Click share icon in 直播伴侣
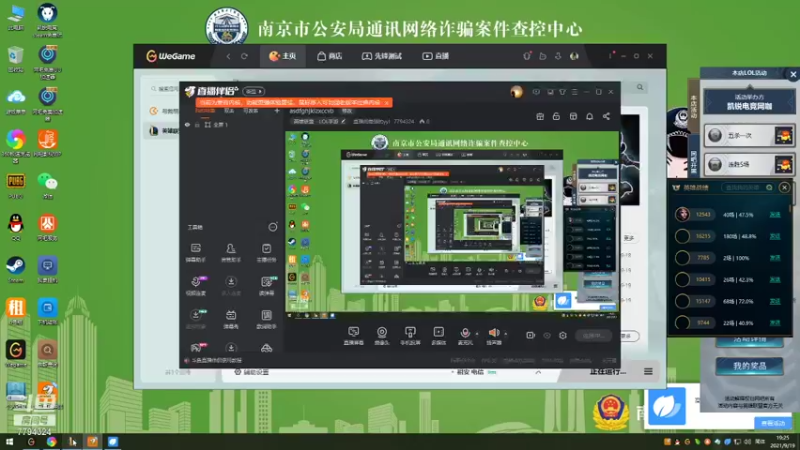 [606, 116]
